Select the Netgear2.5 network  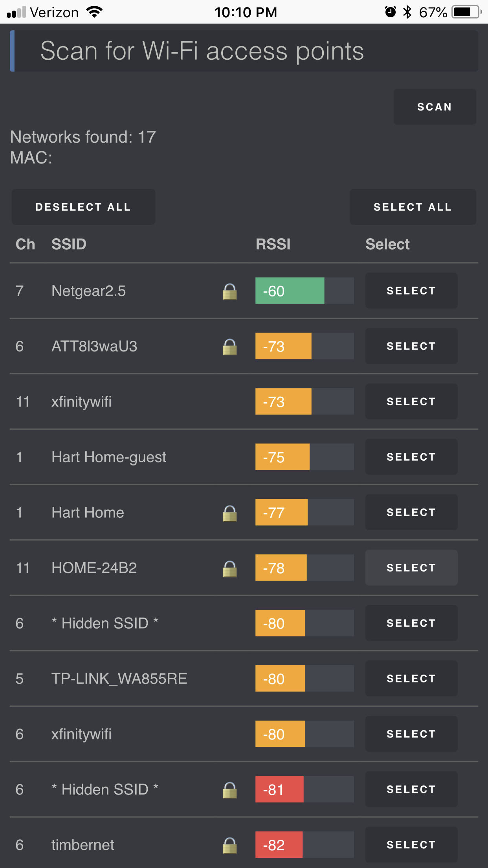(x=411, y=291)
